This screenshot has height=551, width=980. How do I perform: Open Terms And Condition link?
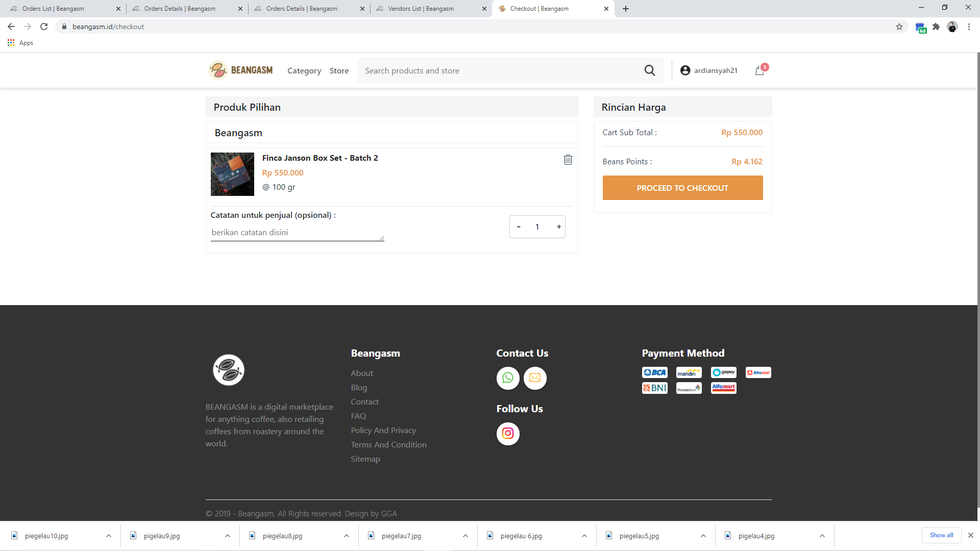pyautogui.click(x=388, y=445)
